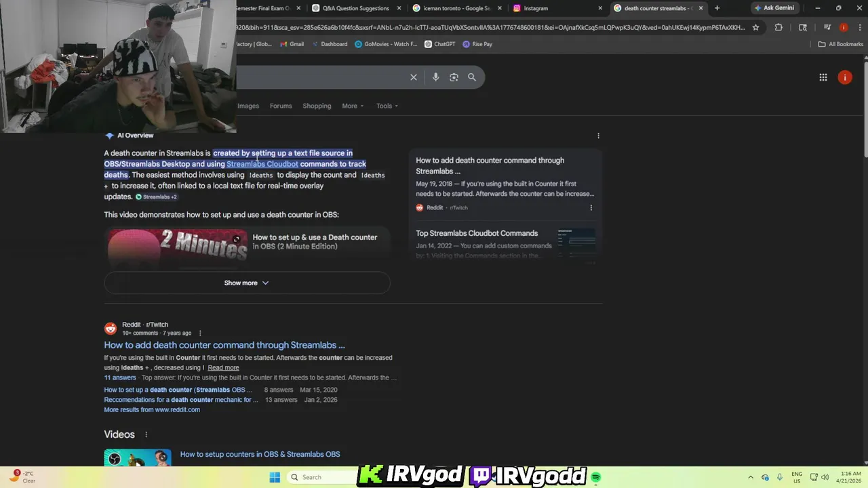Image resolution: width=868 pixels, height=488 pixels.
Task: Open More results from www.reddit.com
Action: coord(152,410)
